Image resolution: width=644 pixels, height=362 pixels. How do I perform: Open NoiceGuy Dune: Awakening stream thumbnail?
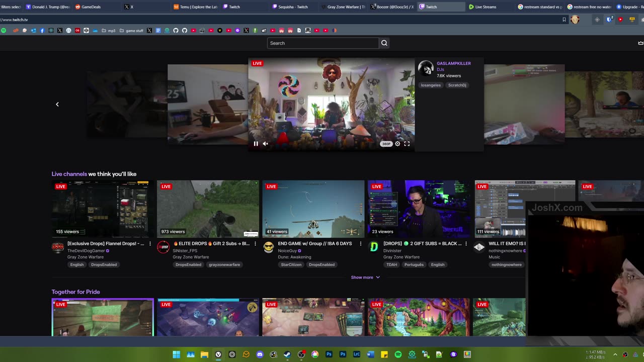tap(313, 209)
